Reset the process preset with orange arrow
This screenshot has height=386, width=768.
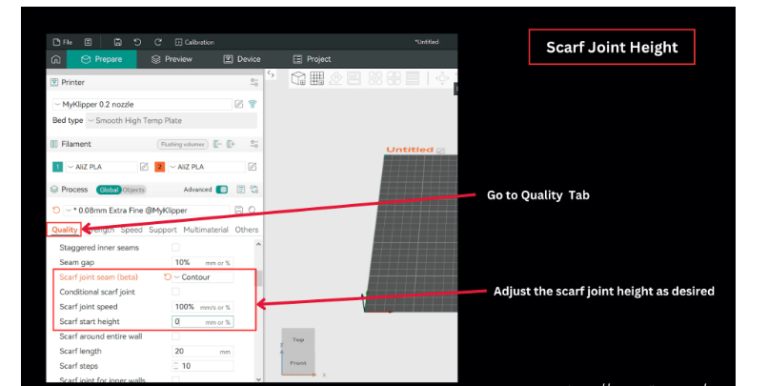pyautogui.click(x=56, y=210)
